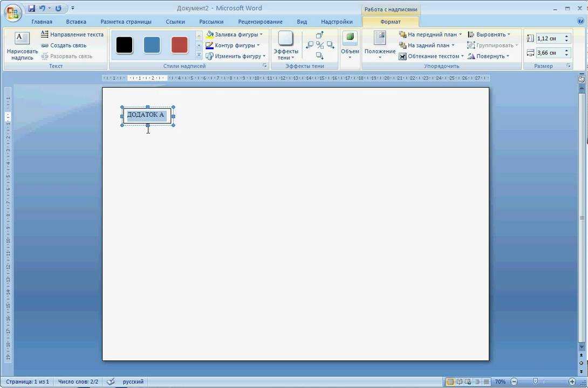Screen dimensions: 588x388
Task: Expand Shape Fill (Заливка фигуры) dropdown
Action: [261, 34]
